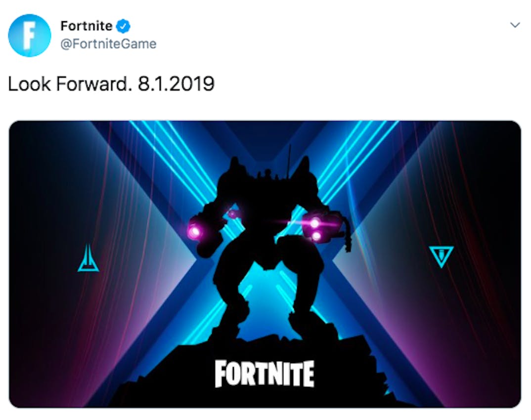
Task: Click the glowing pink light on left arm
Action: [195, 231]
